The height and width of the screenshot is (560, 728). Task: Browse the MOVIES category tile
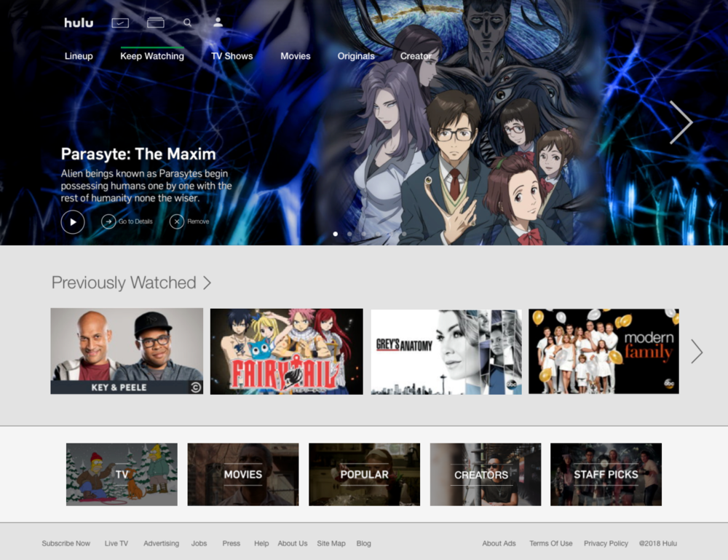click(243, 474)
